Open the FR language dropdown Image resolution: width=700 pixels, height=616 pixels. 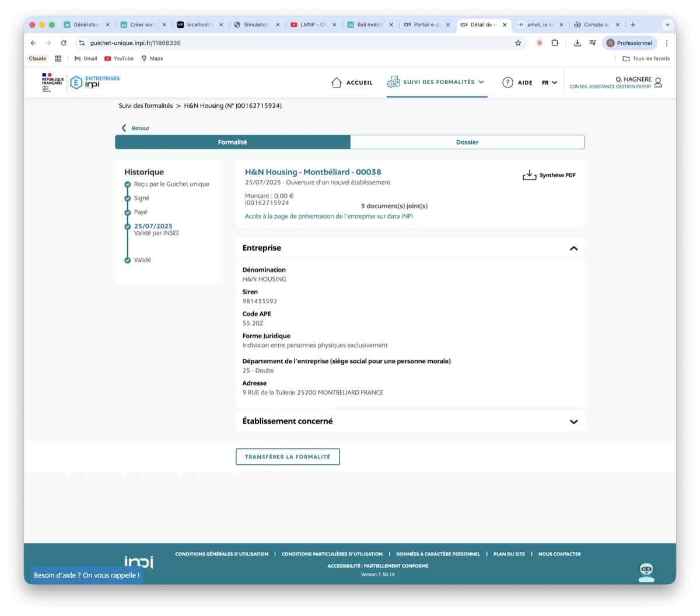[x=549, y=82]
